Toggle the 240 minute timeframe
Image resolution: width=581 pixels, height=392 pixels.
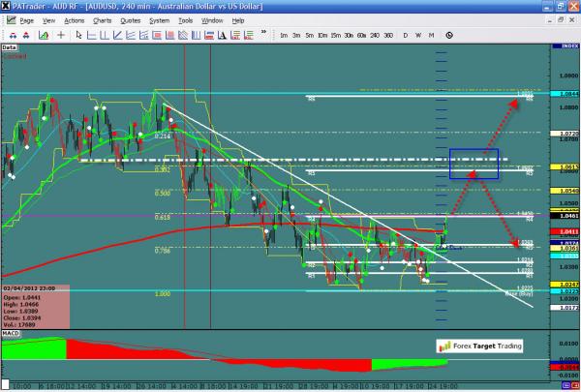point(375,35)
